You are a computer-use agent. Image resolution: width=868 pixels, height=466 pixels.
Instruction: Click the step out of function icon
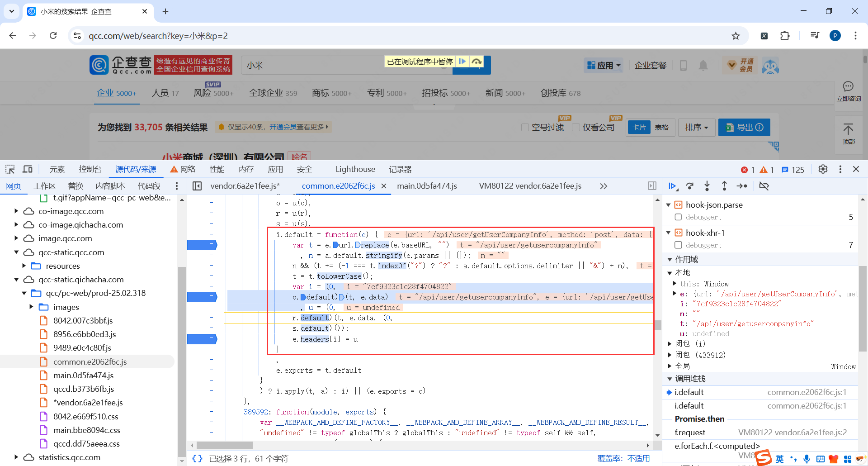pyautogui.click(x=724, y=186)
